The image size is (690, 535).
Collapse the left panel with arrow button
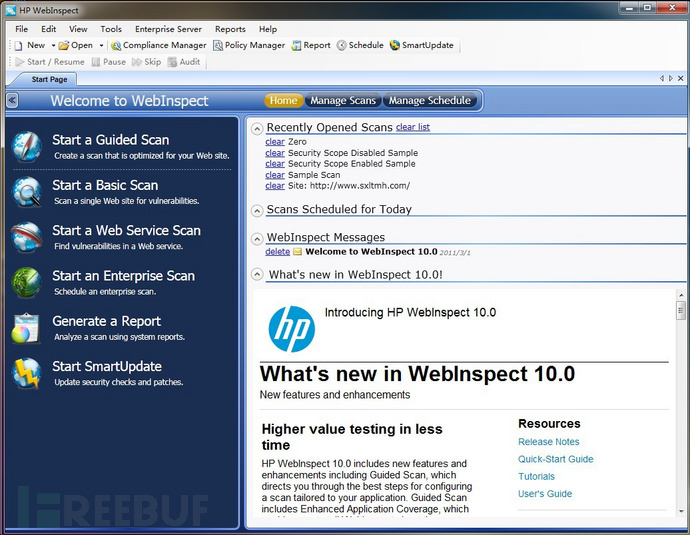[12, 100]
